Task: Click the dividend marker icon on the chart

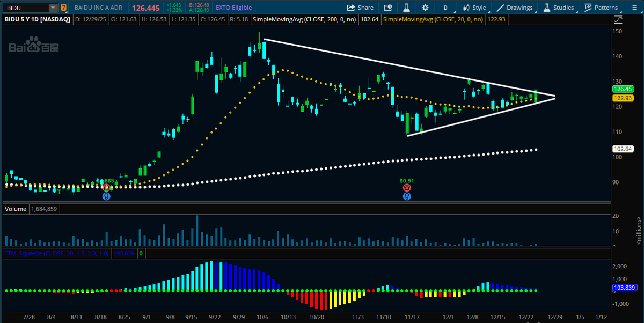Action: click(106, 187)
